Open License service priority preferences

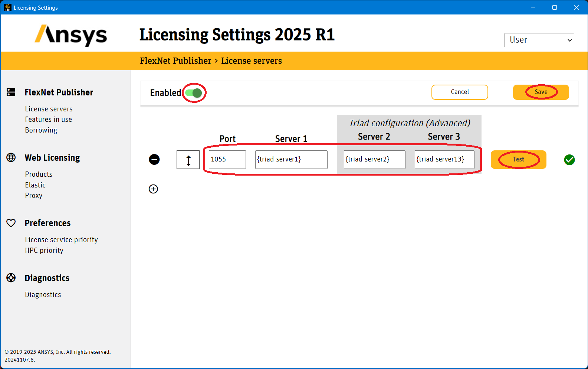[61, 239]
